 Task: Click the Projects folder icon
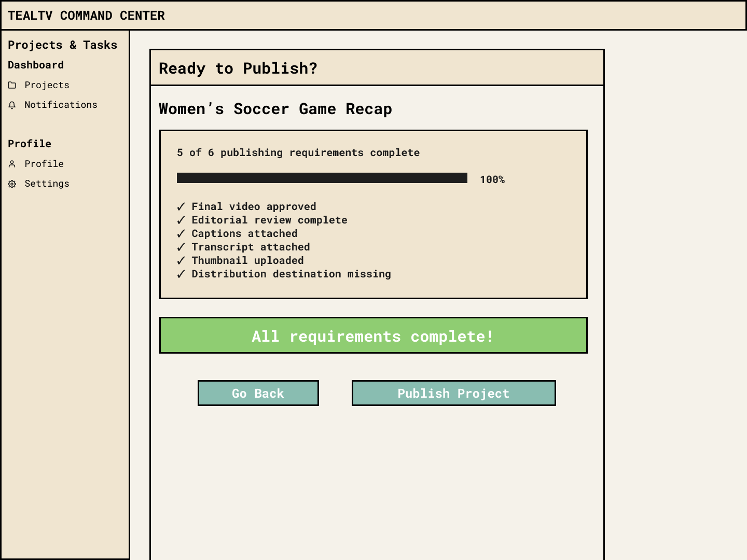click(12, 85)
